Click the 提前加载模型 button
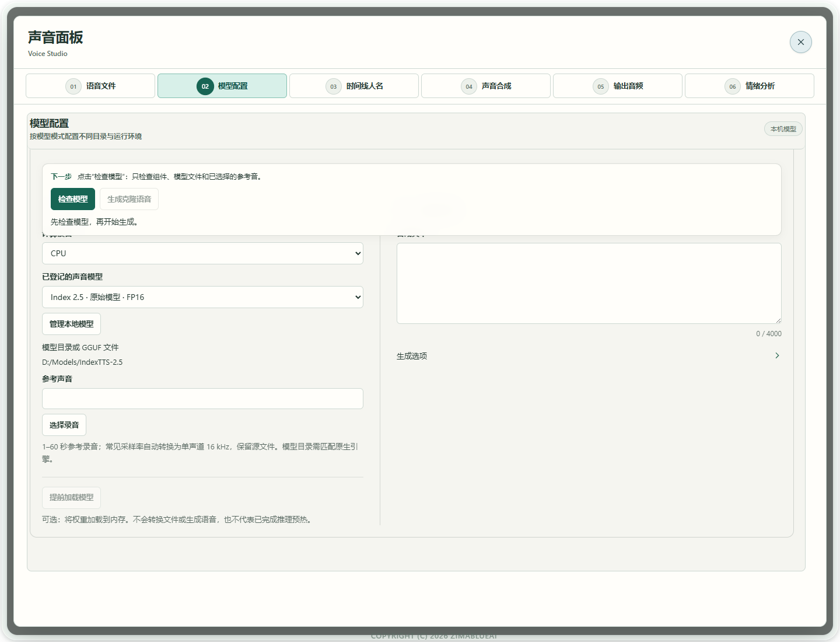The width and height of the screenshot is (840, 642). (x=71, y=497)
